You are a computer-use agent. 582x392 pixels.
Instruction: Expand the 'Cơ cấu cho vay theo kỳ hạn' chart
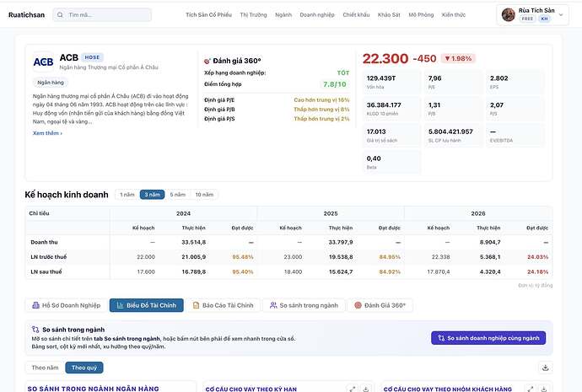point(353,389)
